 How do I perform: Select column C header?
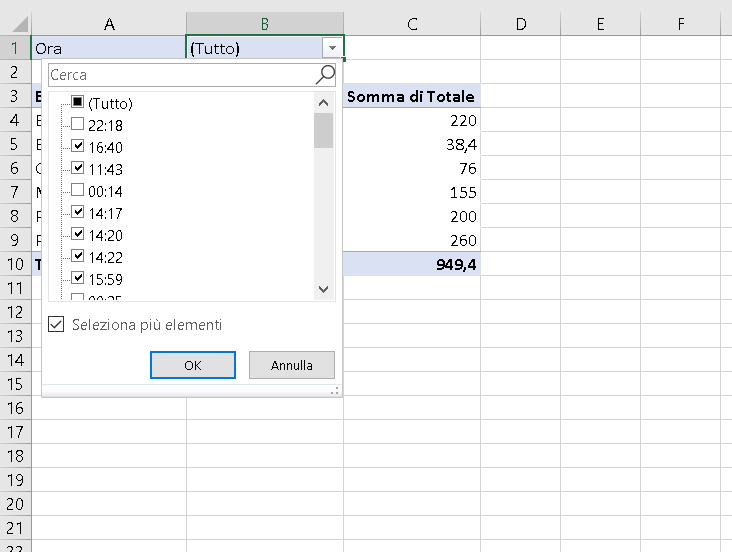tap(412, 24)
